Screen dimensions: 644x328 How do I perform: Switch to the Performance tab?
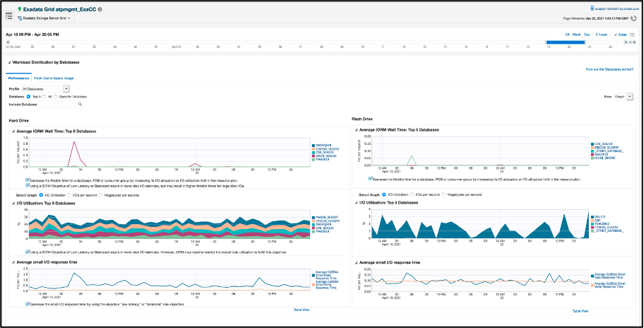tap(19, 78)
